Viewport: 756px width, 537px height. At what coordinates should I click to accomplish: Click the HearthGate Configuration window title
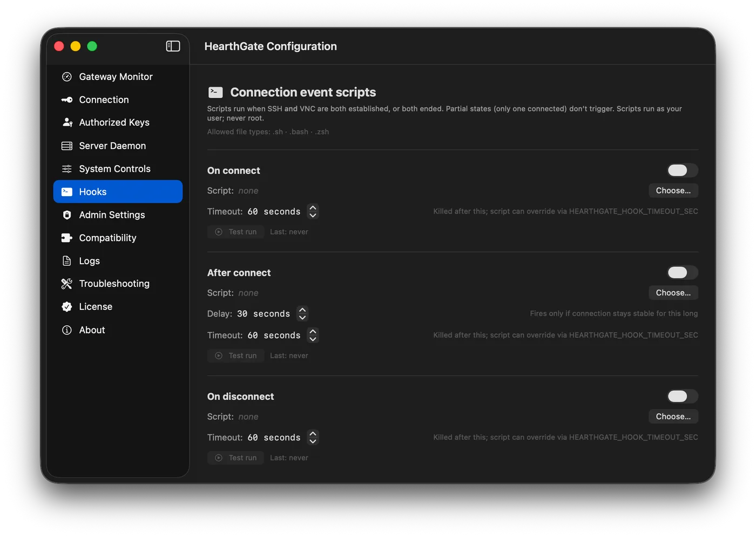(271, 46)
